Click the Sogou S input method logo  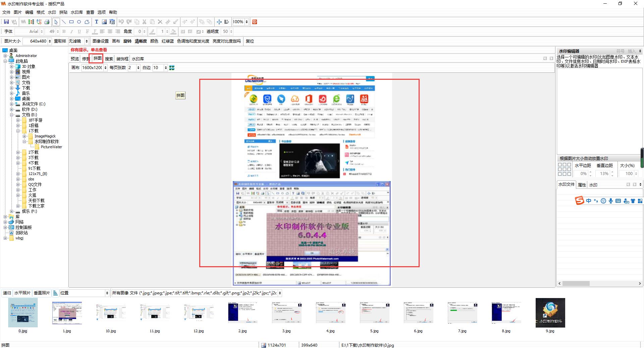click(x=580, y=200)
